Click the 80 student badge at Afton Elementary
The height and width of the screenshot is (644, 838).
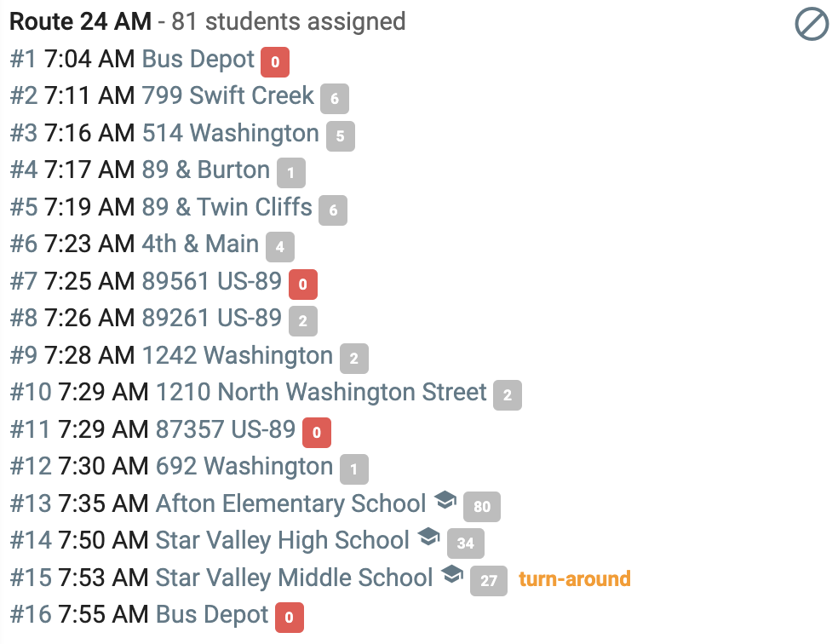tap(482, 507)
